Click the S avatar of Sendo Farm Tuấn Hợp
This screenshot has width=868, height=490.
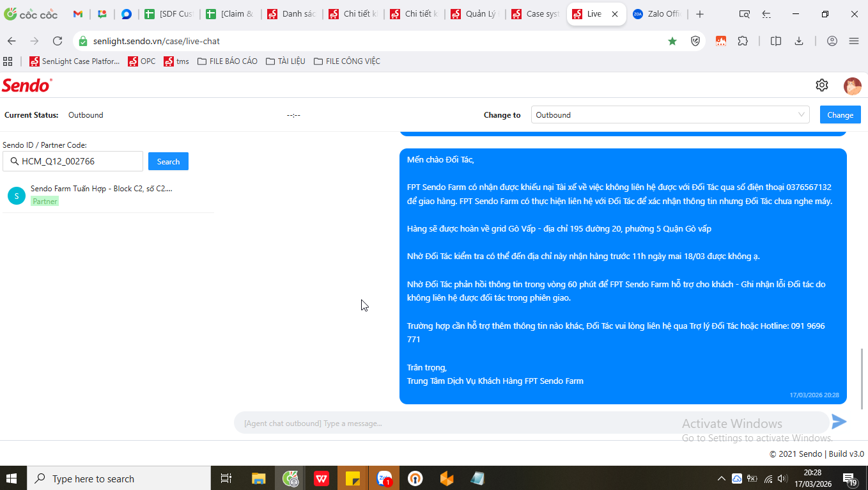(16, 195)
